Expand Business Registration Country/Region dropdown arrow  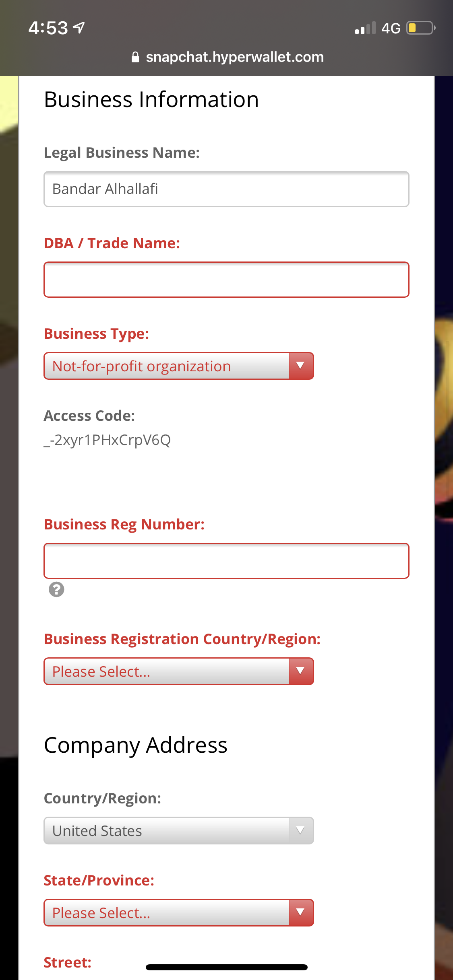tap(301, 671)
